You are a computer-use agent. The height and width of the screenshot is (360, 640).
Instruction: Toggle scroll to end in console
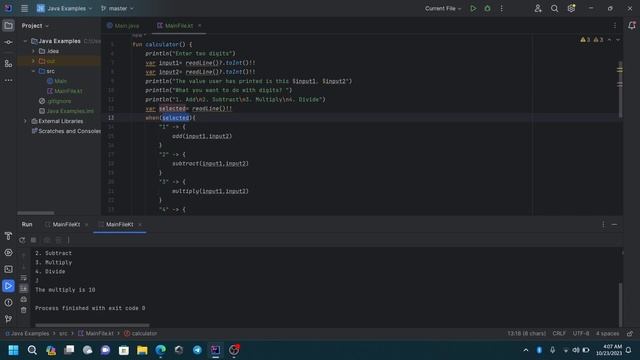(x=24, y=289)
